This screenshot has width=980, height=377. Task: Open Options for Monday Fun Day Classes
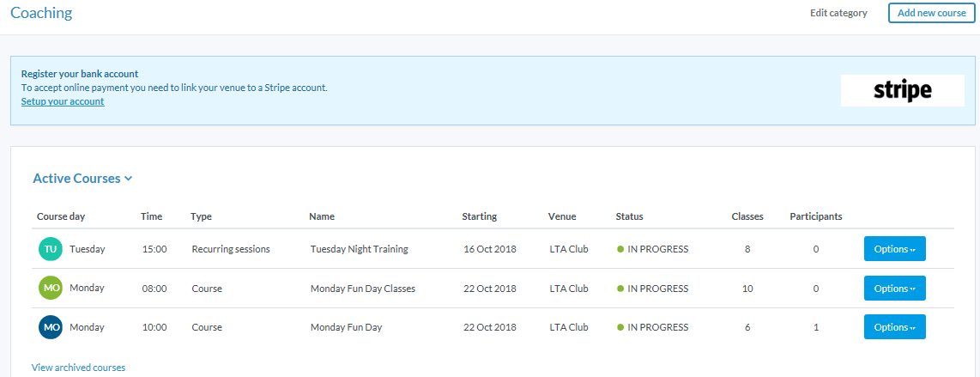[894, 289]
